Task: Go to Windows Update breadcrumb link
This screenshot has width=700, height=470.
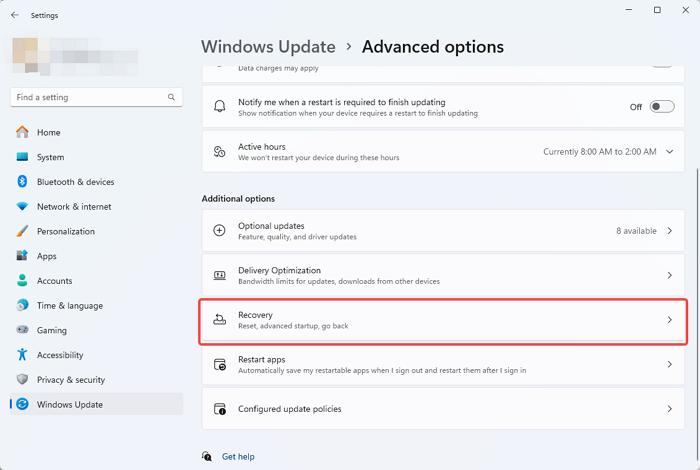Action: click(268, 47)
